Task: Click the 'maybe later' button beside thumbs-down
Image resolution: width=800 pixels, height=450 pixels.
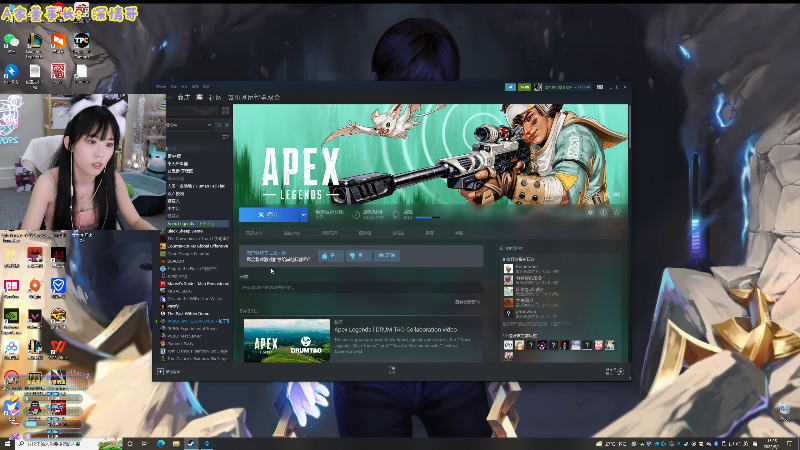Action: (x=387, y=255)
